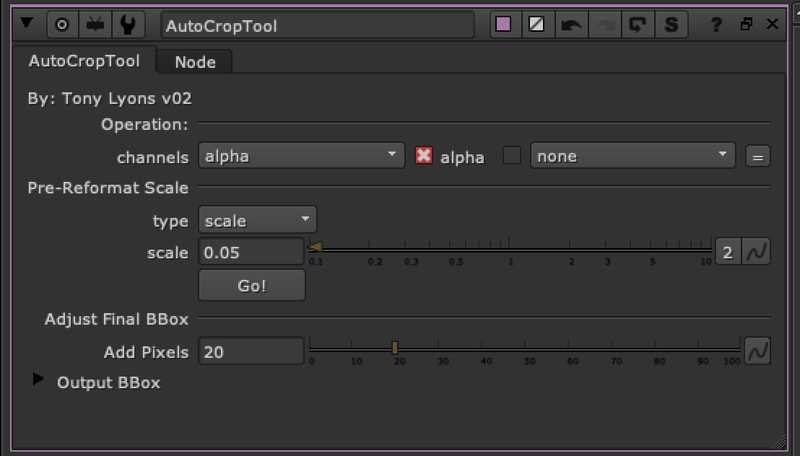Click the gl color diagonal swatch

click(x=537, y=24)
